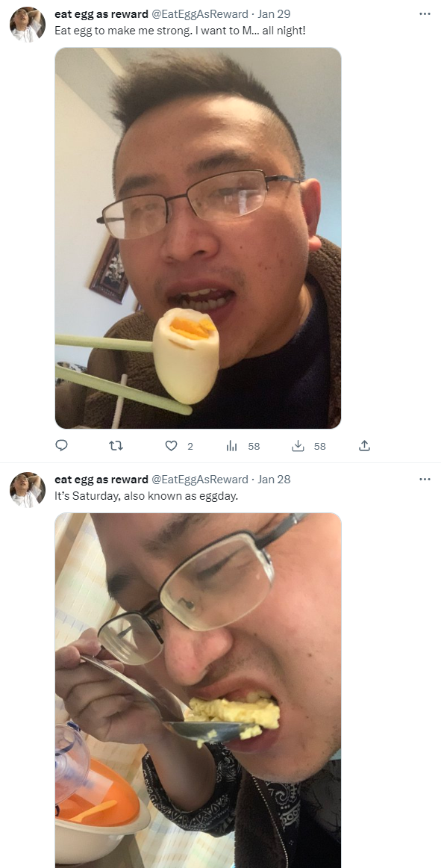The image size is (441, 868).
Task: Open display name on Jan 29 tweet
Action: click(x=101, y=14)
